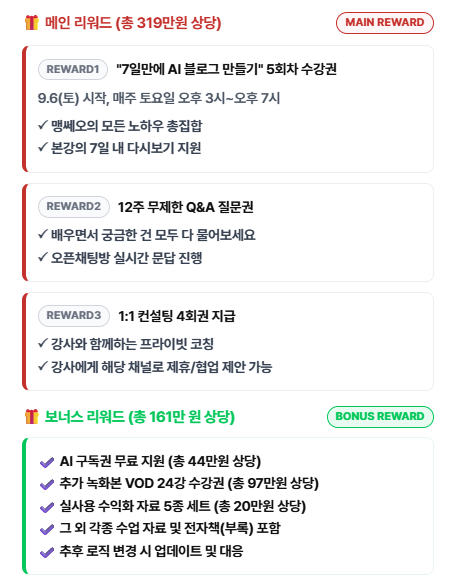The image size is (454, 584).
Task: Click the gift icon beside 보너스 리워드
Action: (x=32, y=416)
